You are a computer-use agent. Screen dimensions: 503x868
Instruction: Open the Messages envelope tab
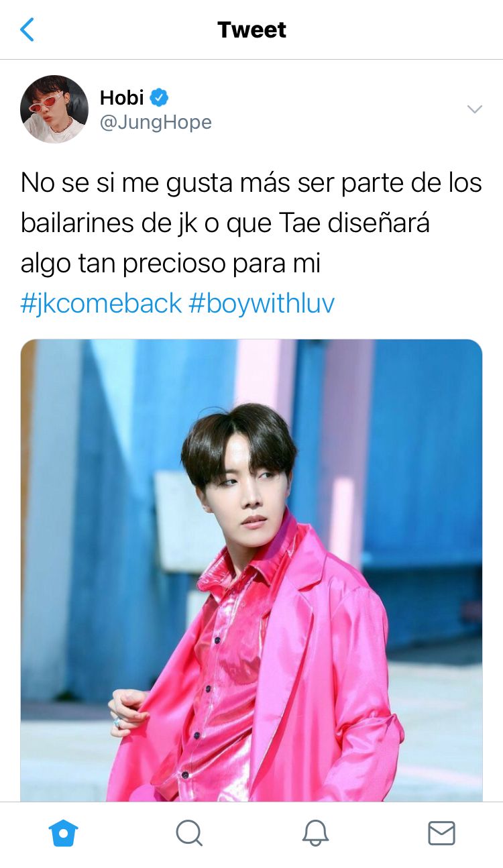point(441,834)
